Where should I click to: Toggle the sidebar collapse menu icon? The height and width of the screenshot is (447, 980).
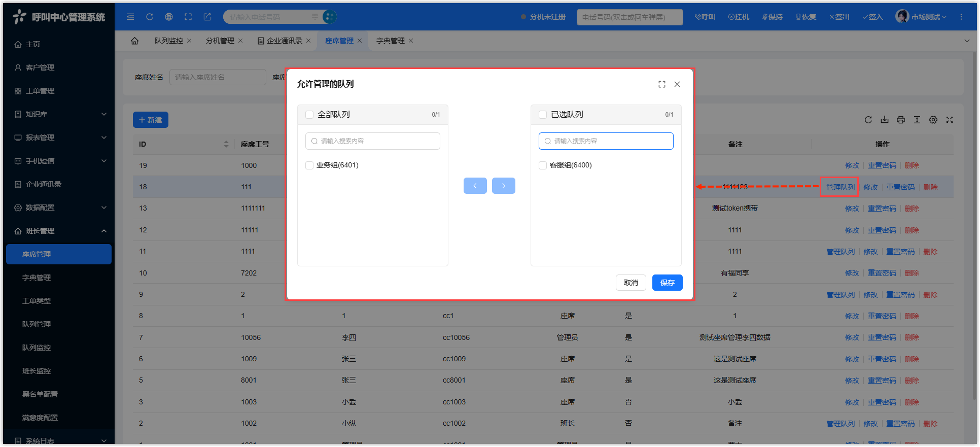point(130,17)
